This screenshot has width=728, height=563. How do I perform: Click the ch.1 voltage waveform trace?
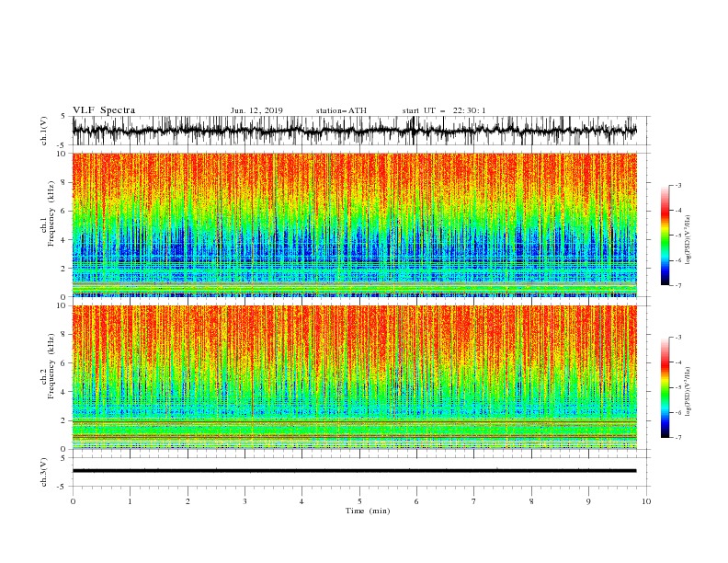pos(354,131)
